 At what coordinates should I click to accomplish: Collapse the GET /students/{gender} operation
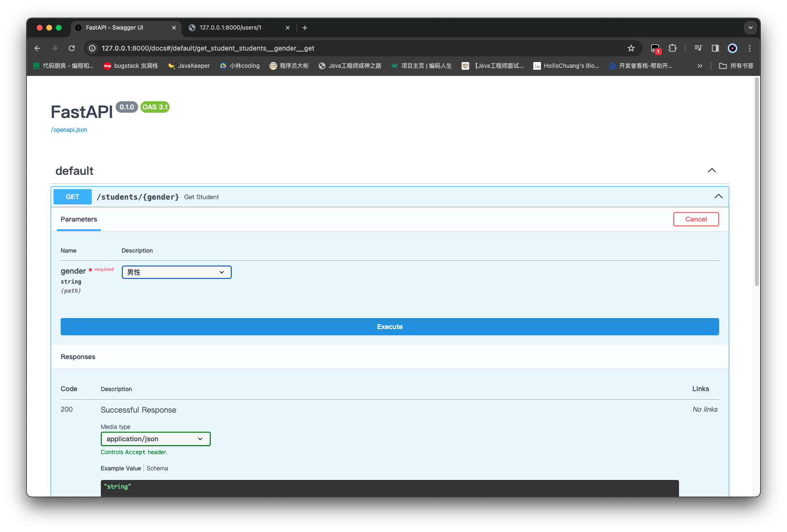pyautogui.click(x=719, y=196)
